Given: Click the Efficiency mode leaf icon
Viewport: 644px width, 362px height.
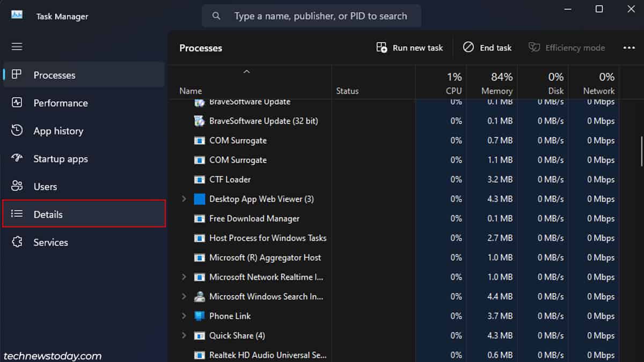Looking at the screenshot, I should (x=534, y=47).
